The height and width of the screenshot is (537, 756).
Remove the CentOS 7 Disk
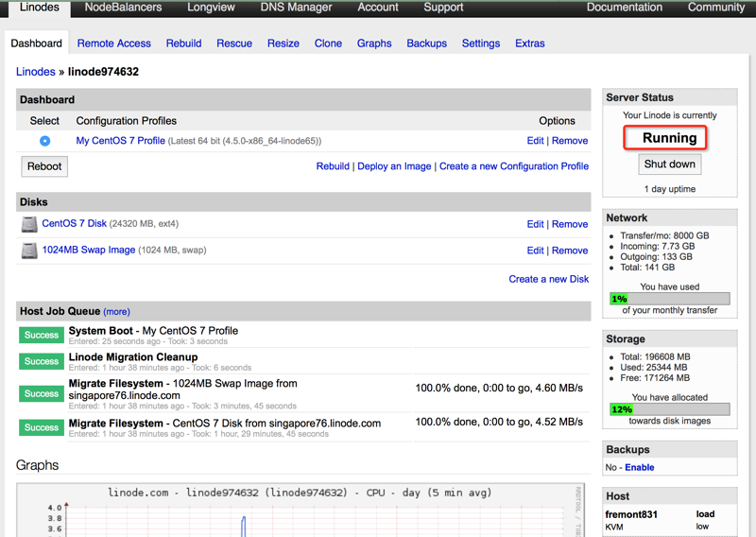[570, 224]
